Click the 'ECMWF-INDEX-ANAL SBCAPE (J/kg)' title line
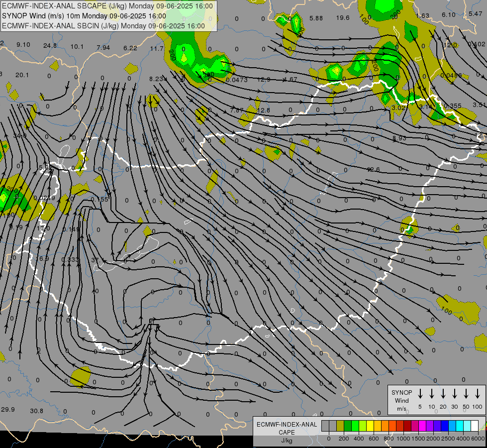Image resolution: width=487 pixels, height=448 pixels. [107, 6]
